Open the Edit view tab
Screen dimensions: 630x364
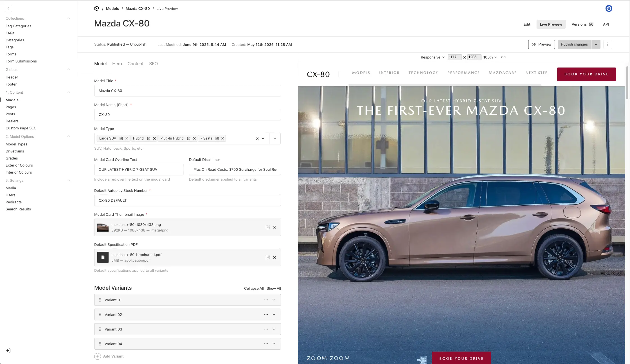tap(527, 24)
